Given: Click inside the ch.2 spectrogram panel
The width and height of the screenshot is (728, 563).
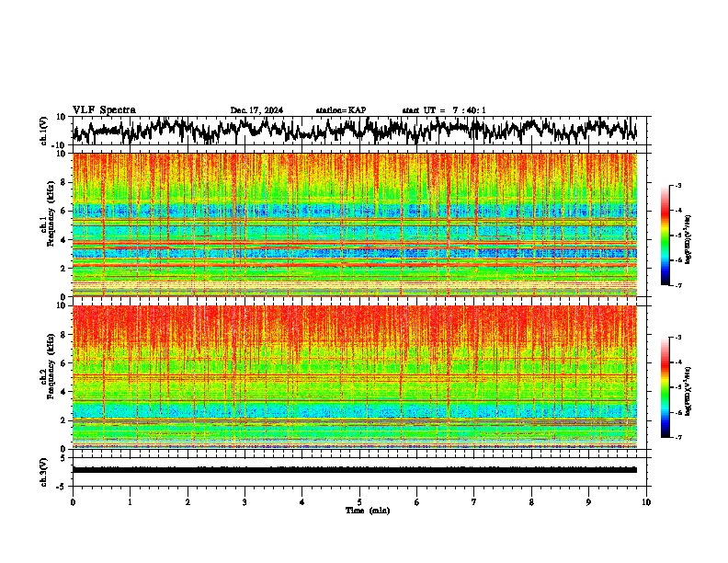Looking at the screenshot, I should [354, 377].
